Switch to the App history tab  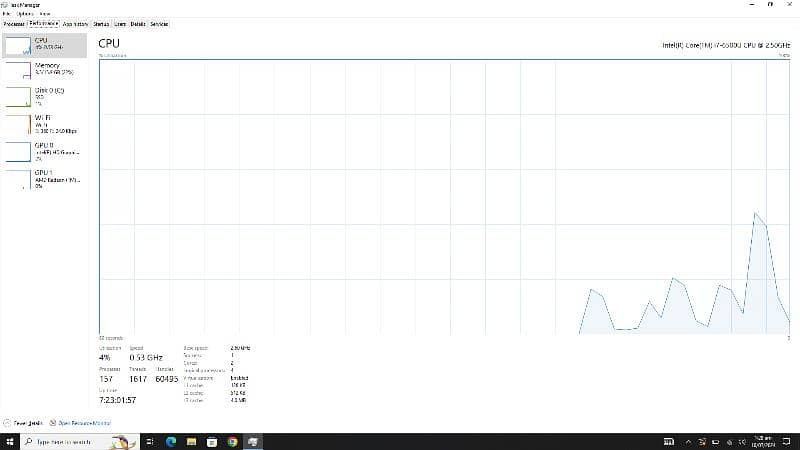click(75, 23)
